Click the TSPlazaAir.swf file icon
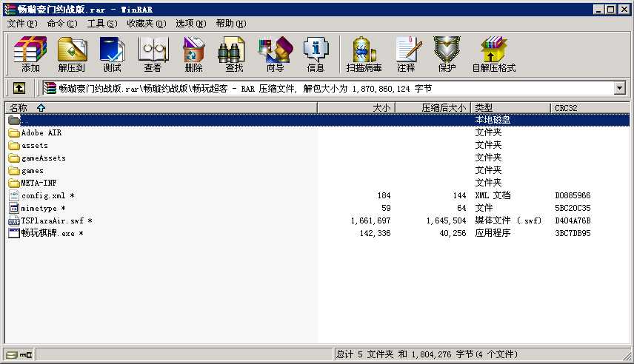 pyautogui.click(x=14, y=220)
